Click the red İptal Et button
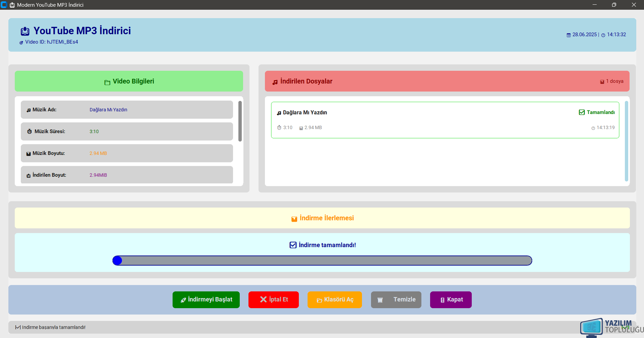Image resolution: width=644 pixels, height=338 pixels. (274, 299)
